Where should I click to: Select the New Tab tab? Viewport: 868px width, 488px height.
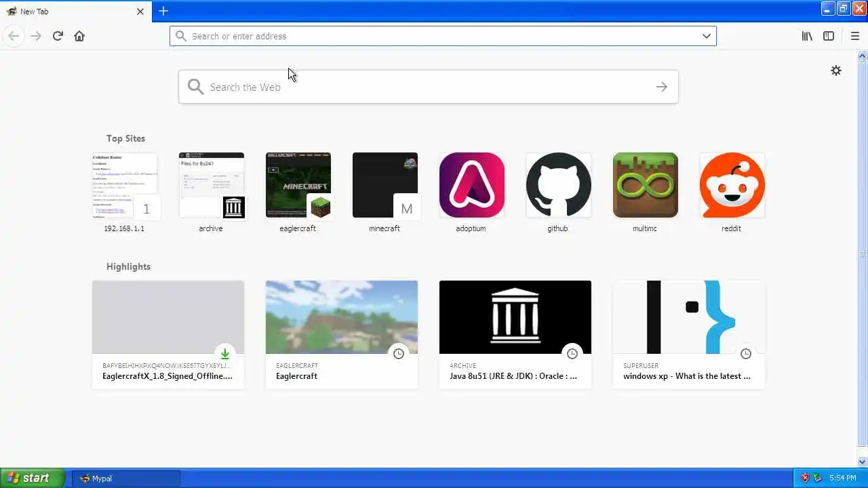tap(75, 12)
